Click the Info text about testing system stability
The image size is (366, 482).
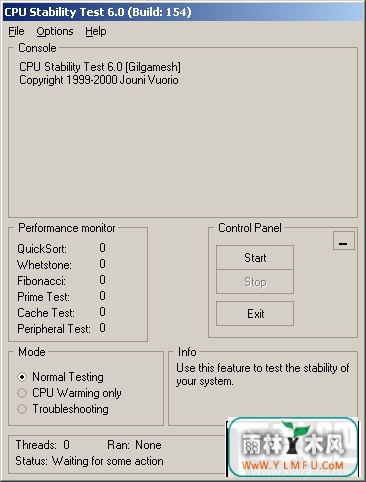[x=263, y=375]
